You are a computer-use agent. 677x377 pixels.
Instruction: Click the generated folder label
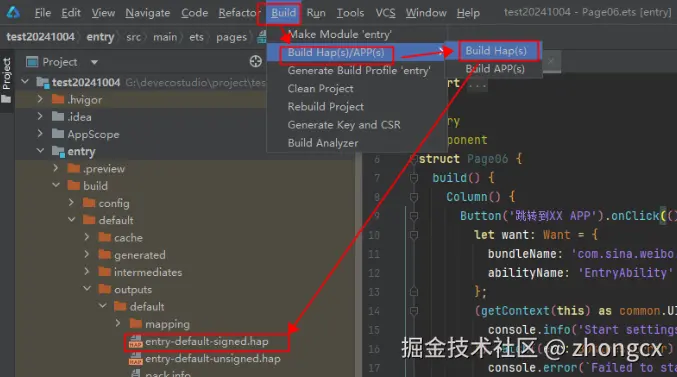pyautogui.click(x=139, y=255)
